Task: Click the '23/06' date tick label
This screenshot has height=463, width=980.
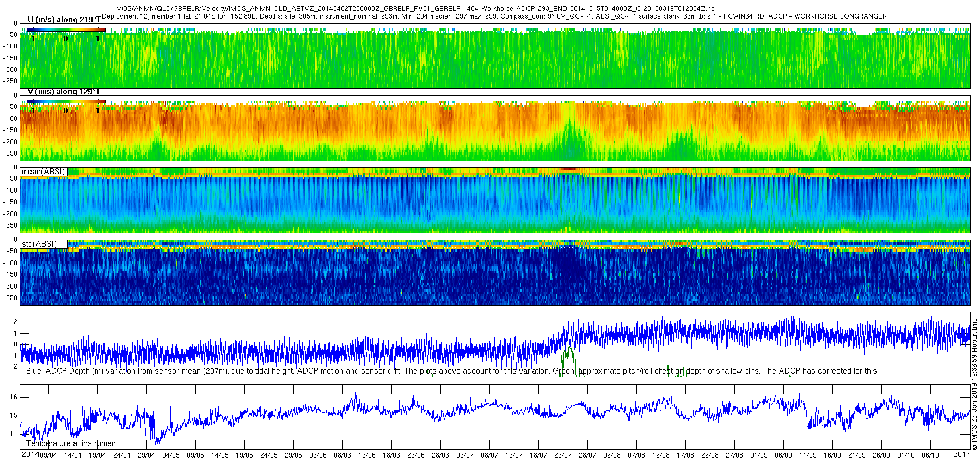Action: [416, 455]
